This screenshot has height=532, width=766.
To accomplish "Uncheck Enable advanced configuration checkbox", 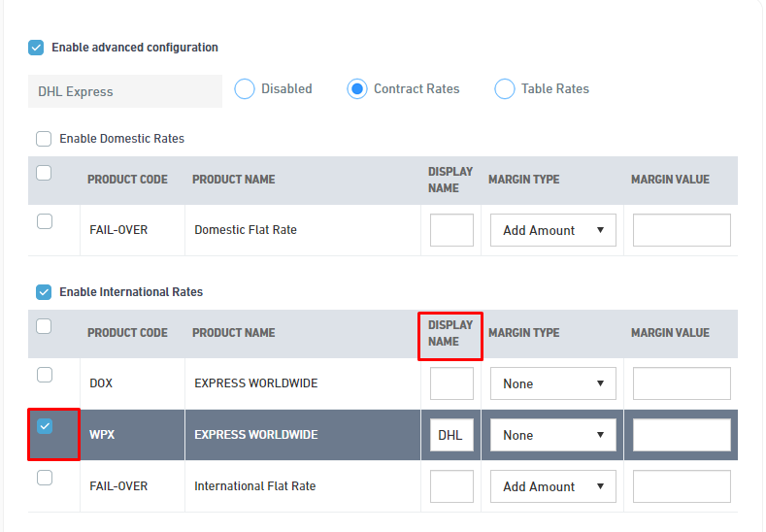I will point(36,48).
